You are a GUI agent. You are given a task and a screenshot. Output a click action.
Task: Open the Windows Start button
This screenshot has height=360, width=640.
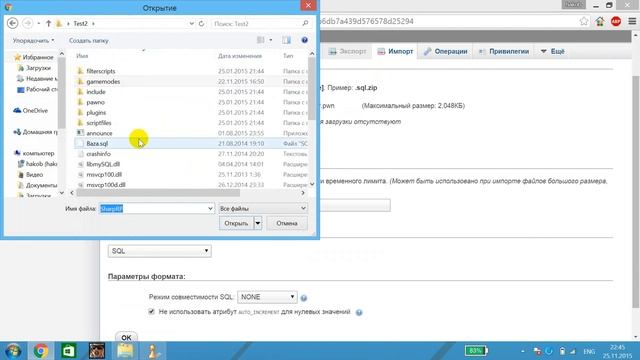(x=13, y=351)
